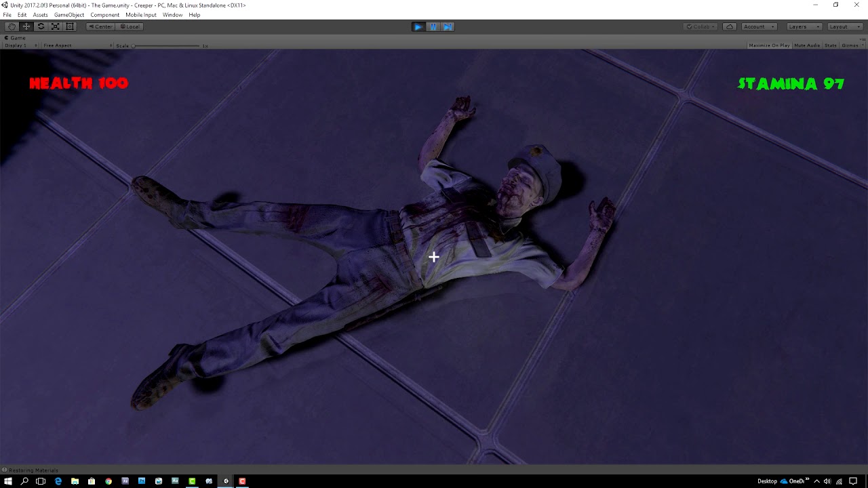Switch to Unity editor taskbar icon

pyautogui.click(x=226, y=481)
